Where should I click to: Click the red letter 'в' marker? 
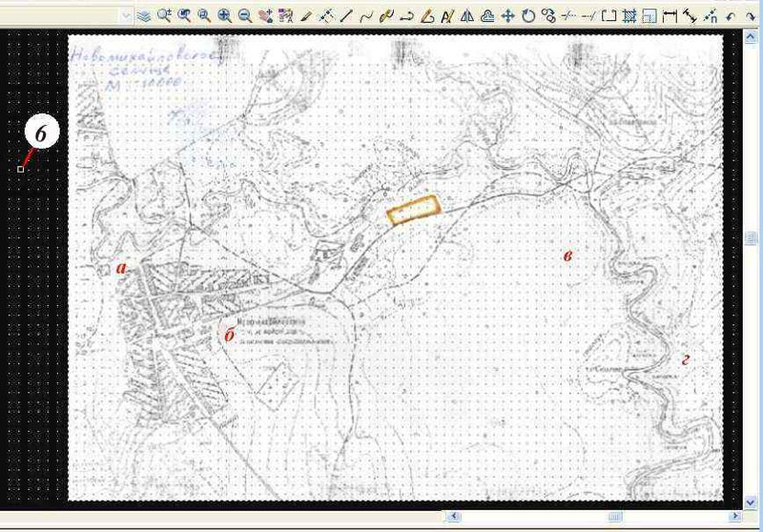(567, 256)
